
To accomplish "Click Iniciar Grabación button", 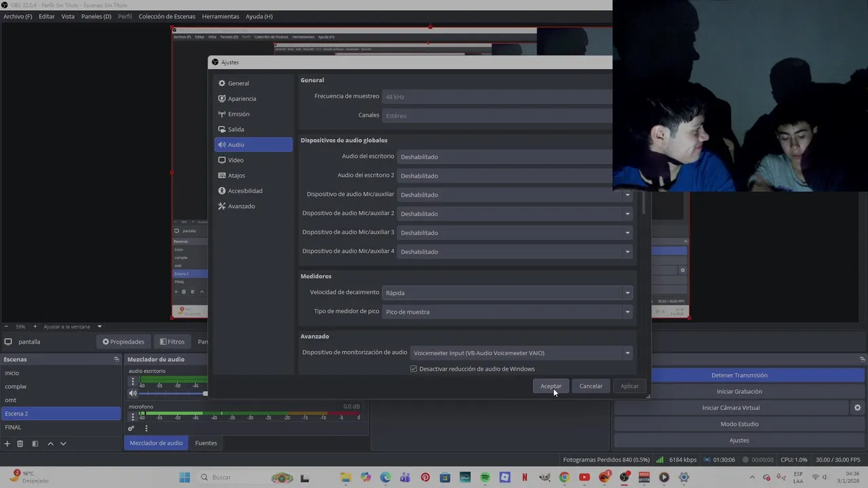I will pyautogui.click(x=739, y=392).
